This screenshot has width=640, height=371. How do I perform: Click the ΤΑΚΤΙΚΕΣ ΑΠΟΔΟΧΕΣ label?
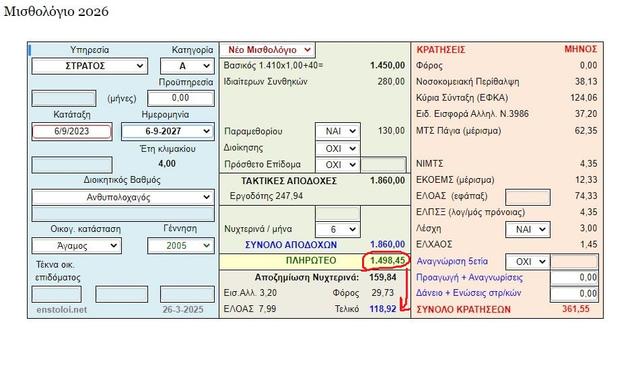(289, 181)
